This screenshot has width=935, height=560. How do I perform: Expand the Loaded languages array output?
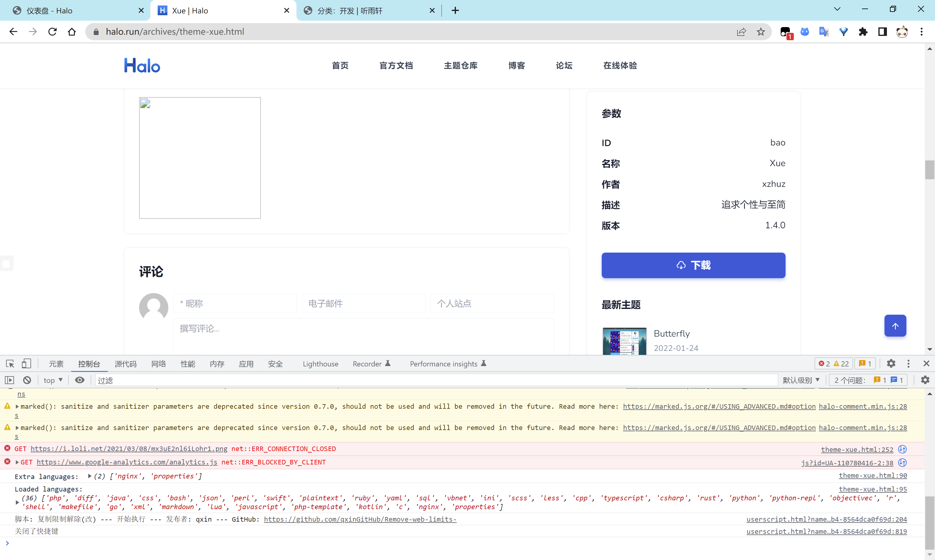click(17, 502)
